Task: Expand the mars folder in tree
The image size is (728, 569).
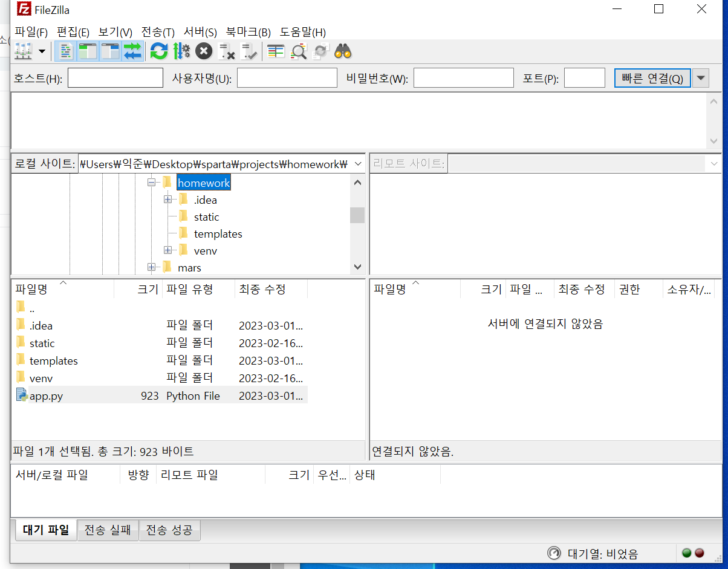Action: (x=151, y=267)
